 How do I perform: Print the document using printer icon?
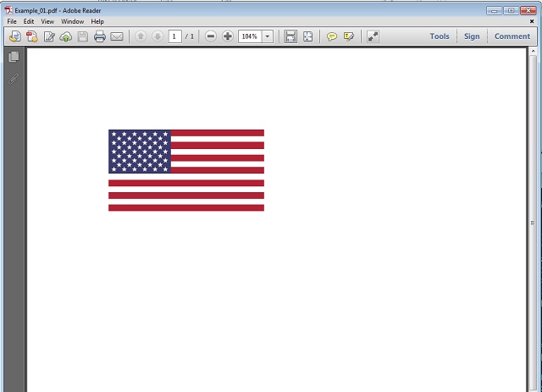coord(100,36)
